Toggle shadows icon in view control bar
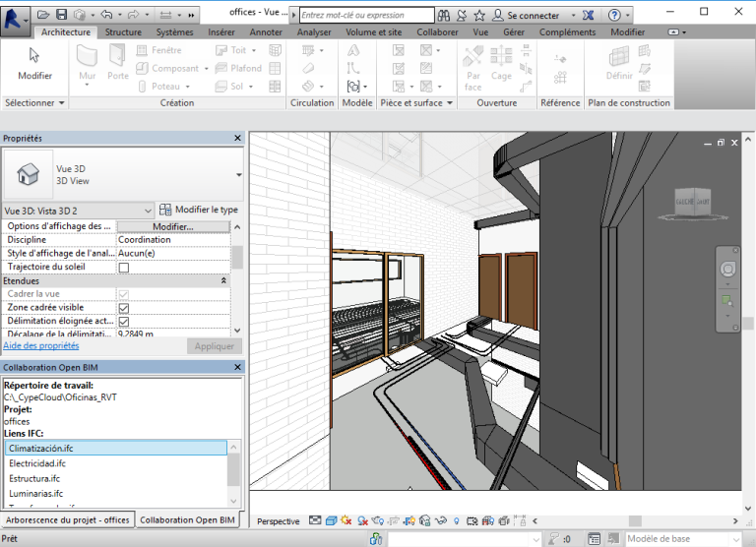This screenshot has height=547, width=756. tap(362, 521)
